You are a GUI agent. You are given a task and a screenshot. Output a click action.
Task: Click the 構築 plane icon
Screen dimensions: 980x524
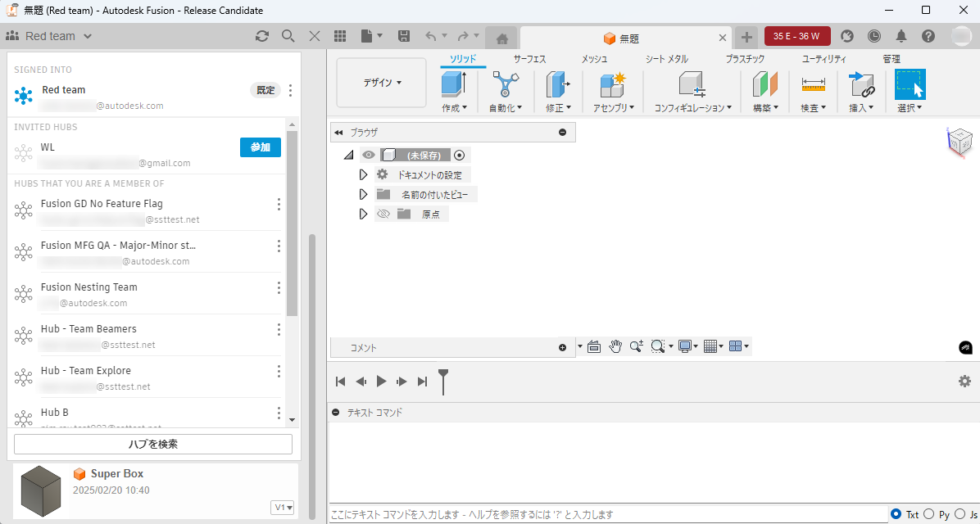click(765, 84)
